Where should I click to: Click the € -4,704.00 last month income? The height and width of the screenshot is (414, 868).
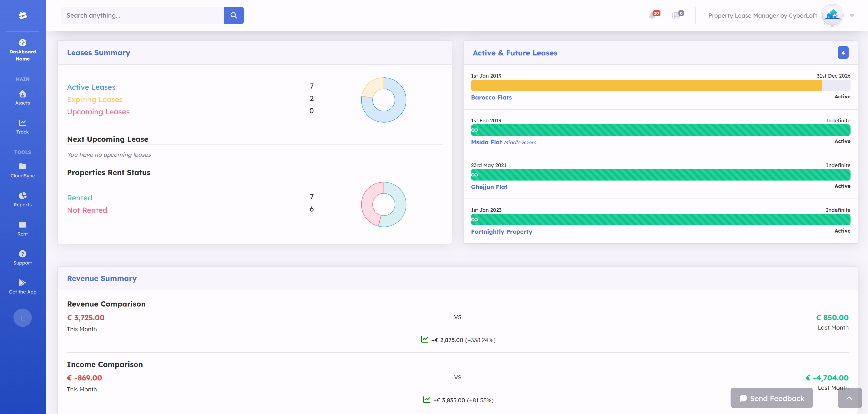[827, 378]
